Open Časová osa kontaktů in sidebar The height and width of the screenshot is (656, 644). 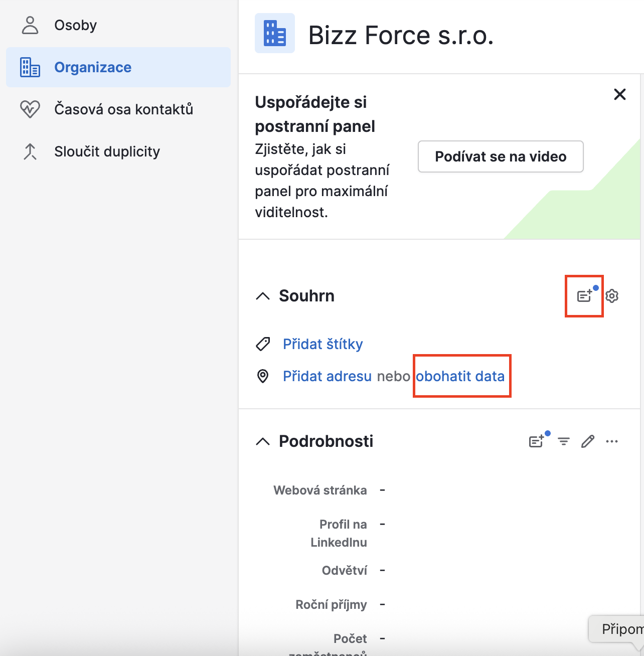[123, 109]
